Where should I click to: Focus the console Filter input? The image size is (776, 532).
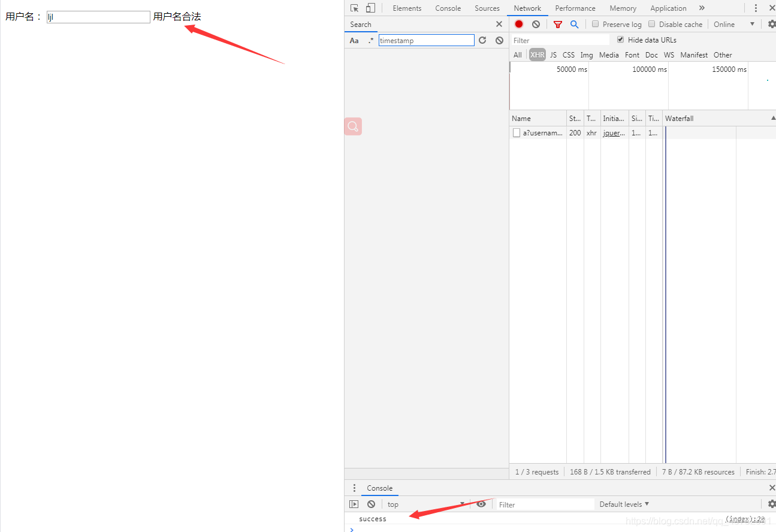(x=545, y=504)
